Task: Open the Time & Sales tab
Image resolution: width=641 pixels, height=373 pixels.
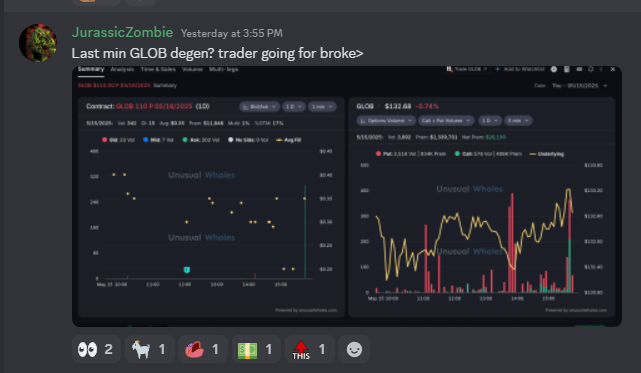Action: point(158,69)
